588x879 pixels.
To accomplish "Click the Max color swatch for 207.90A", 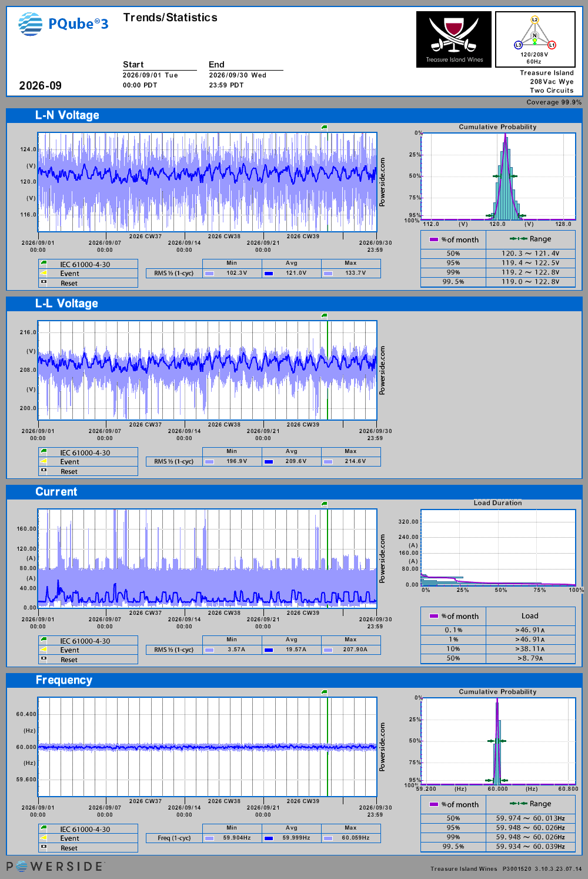I will point(328,650).
